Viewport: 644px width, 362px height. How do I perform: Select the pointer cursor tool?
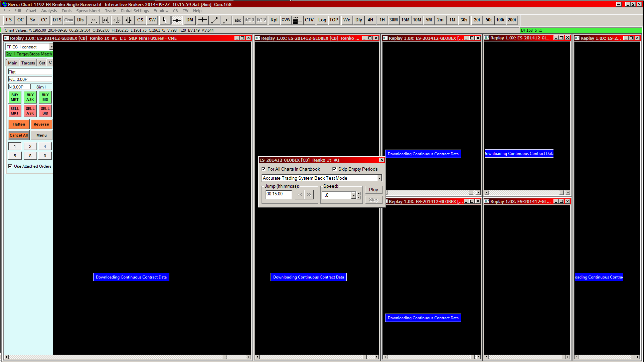[x=165, y=20]
